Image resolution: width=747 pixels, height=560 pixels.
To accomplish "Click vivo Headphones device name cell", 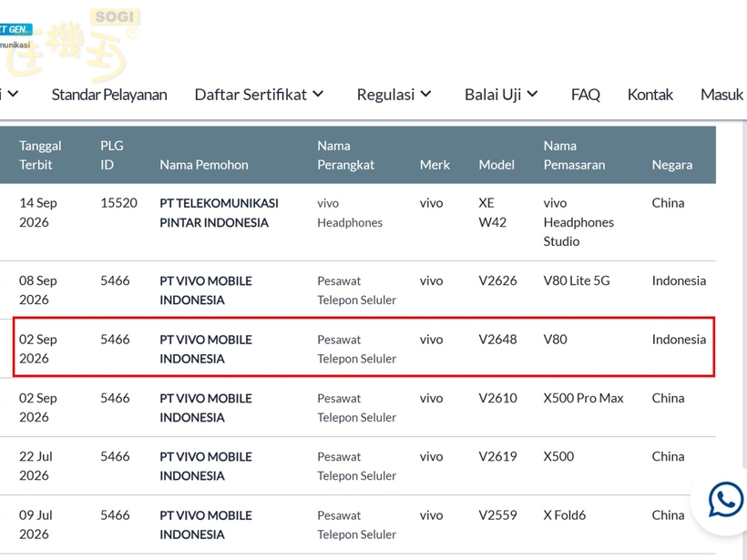I will pyautogui.click(x=350, y=213).
